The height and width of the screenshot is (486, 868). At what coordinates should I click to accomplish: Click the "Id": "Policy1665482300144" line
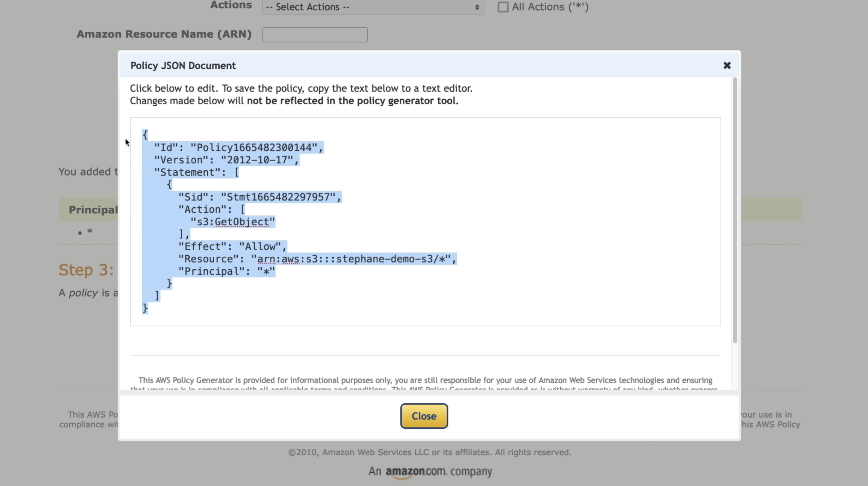(238, 147)
